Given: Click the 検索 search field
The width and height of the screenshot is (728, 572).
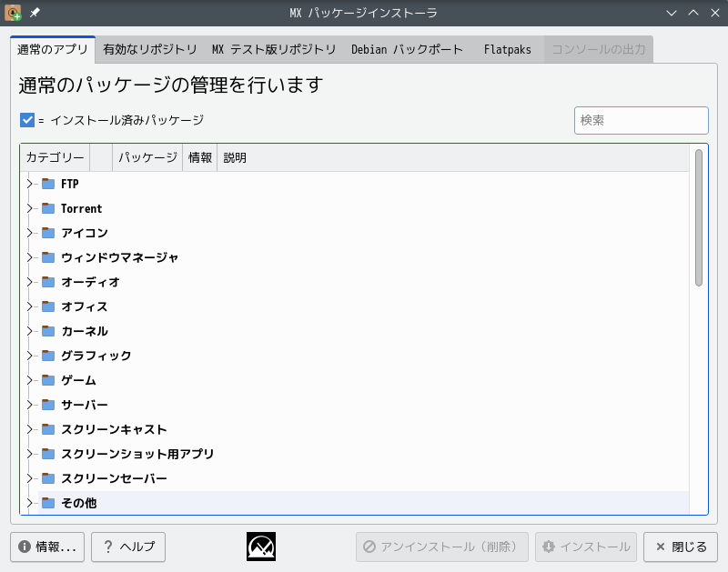Looking at the screenshot, I should pyautogui.click(x=642, y=121).
